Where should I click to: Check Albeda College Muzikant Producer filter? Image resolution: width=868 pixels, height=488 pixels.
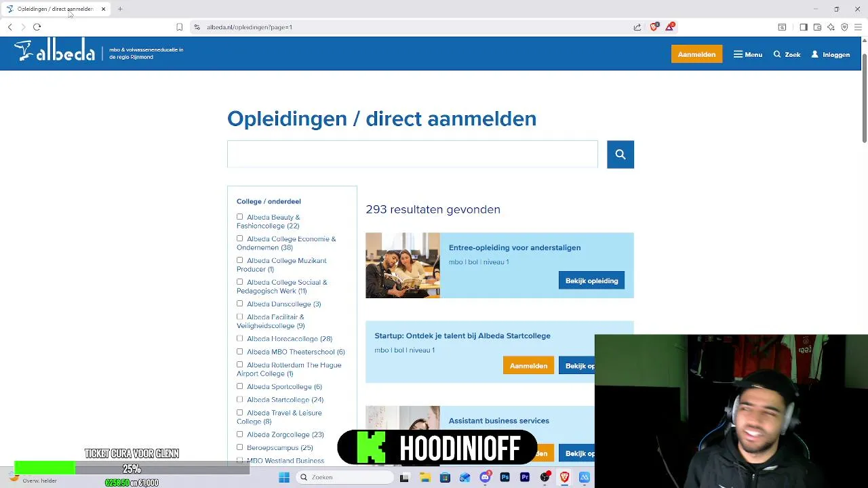coord(239,260)
